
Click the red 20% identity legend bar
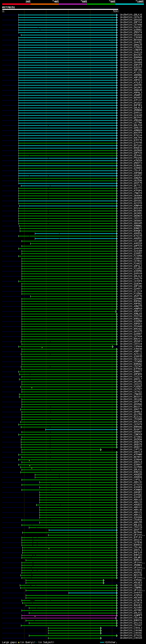(x=16, y=4)
